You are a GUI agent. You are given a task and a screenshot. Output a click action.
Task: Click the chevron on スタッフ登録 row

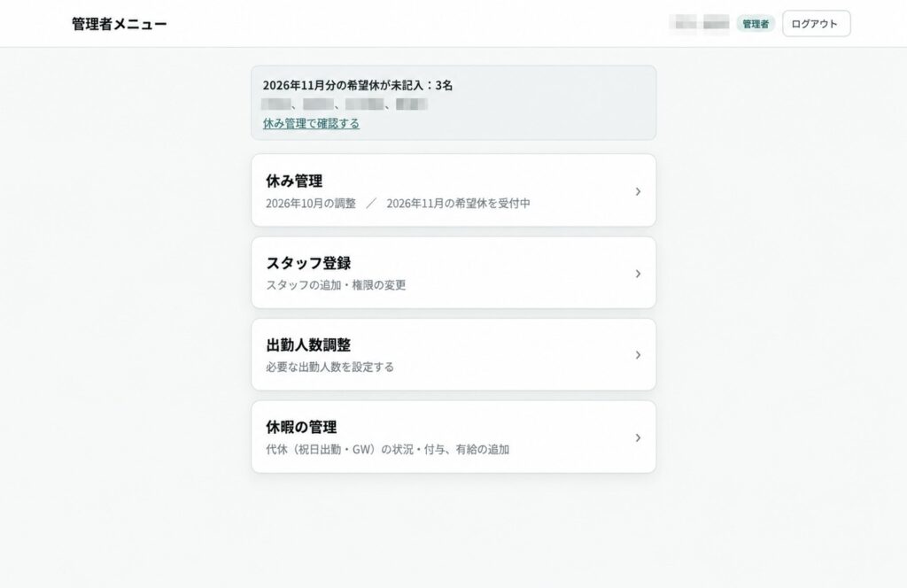pyautogui.click(x=638, y=274)
